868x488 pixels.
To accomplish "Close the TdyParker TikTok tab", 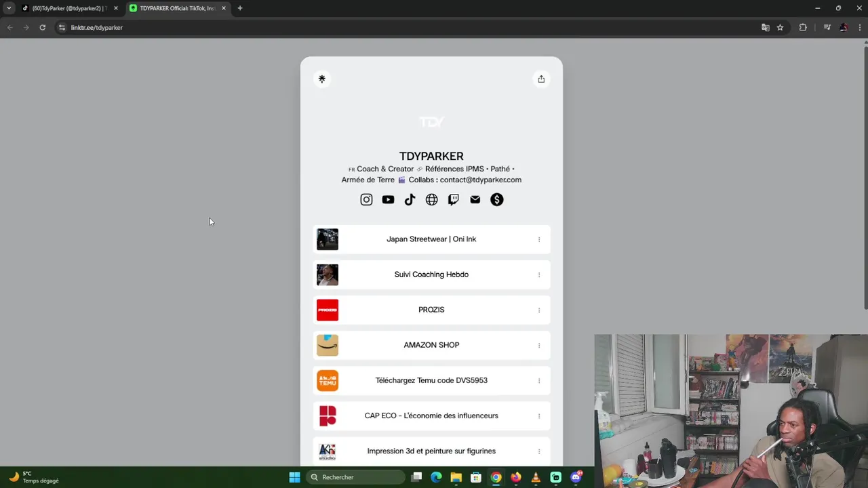I will (115, 8).
